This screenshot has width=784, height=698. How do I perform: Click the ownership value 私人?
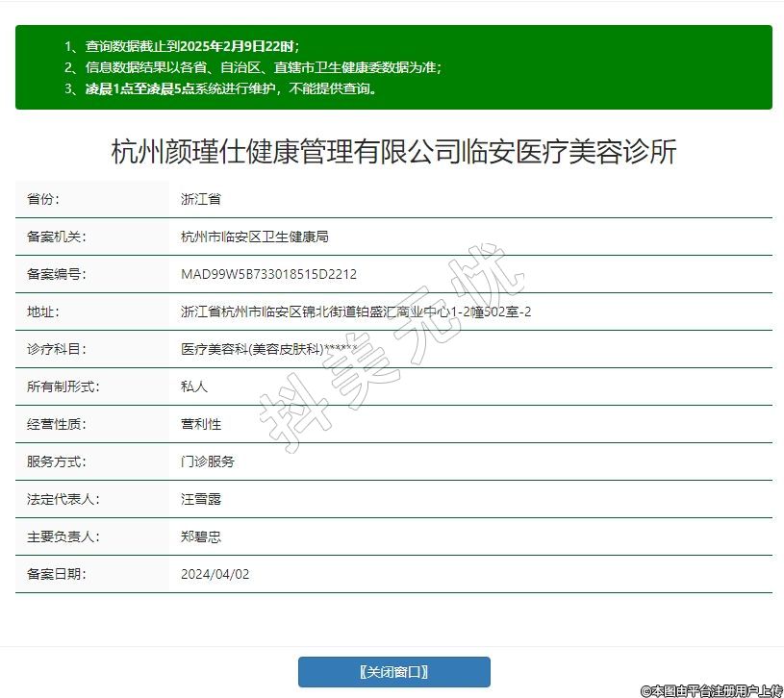point(194,386)
